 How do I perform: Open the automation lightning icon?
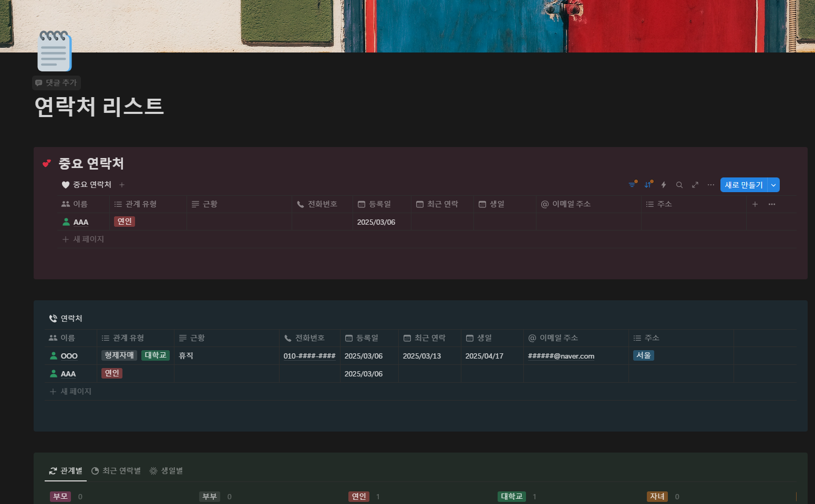(x=664, y=185)
